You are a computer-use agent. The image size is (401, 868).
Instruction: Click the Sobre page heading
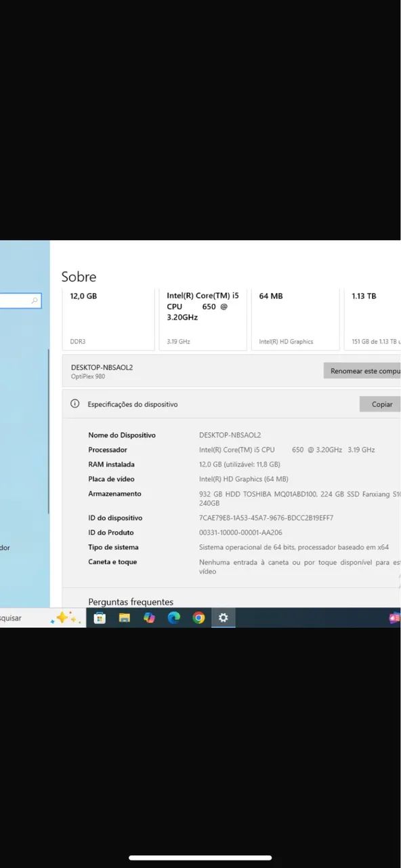(x=79, y=277)
